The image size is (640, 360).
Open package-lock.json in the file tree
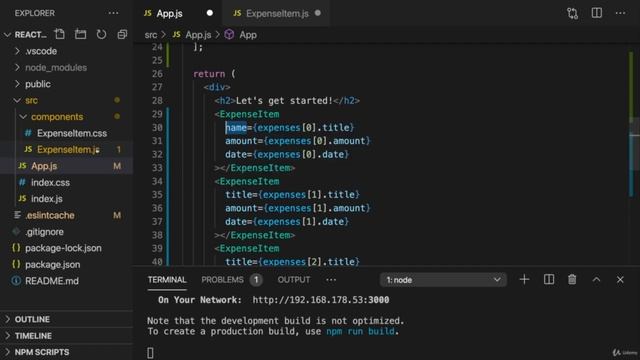pyautogui.click(x=66, y=248)
